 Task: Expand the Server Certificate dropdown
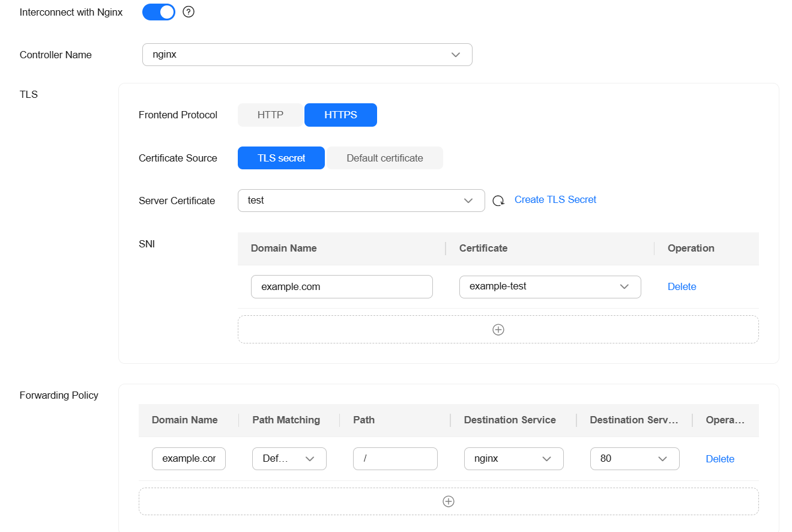361,201
